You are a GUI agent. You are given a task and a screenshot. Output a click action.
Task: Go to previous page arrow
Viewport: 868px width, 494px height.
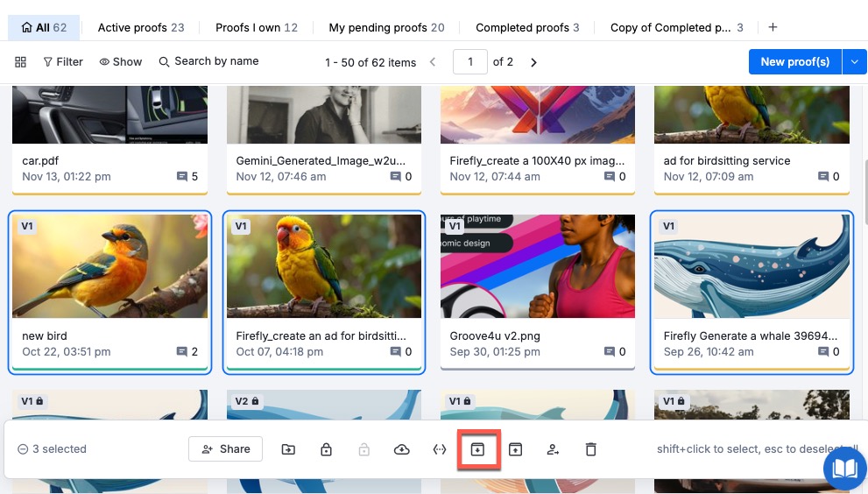point(433,62)
